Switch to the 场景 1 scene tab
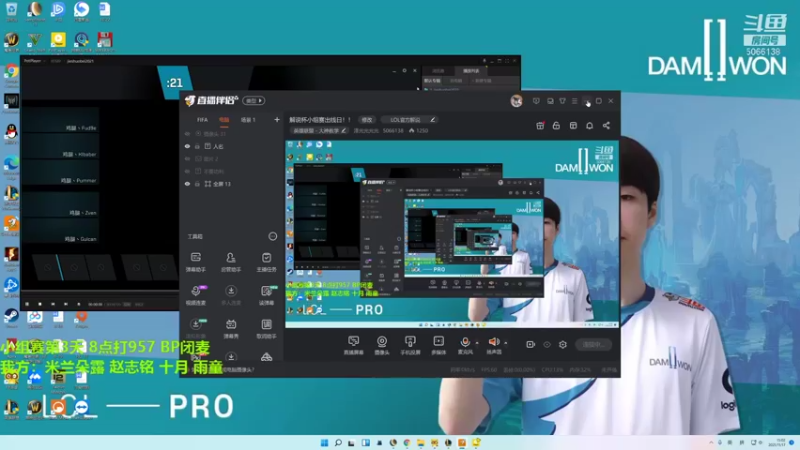800x450 pixels. 248,120
